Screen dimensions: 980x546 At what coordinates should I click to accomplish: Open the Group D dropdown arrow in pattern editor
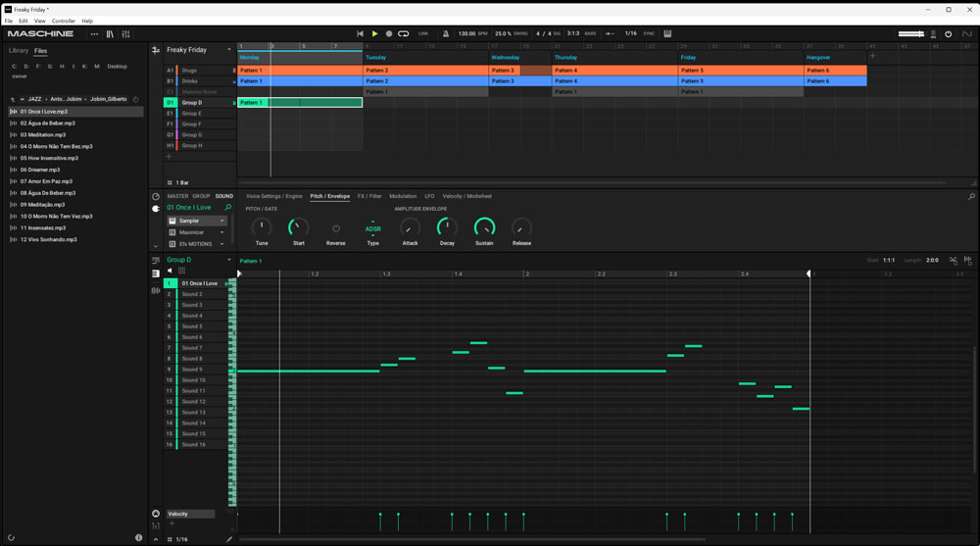[228, 260]
